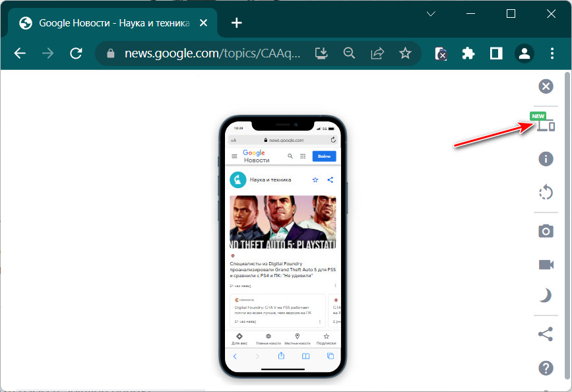Viewport: 572px width, 392px height.
Task: Rotate the simulated phone
Action: 546,192
